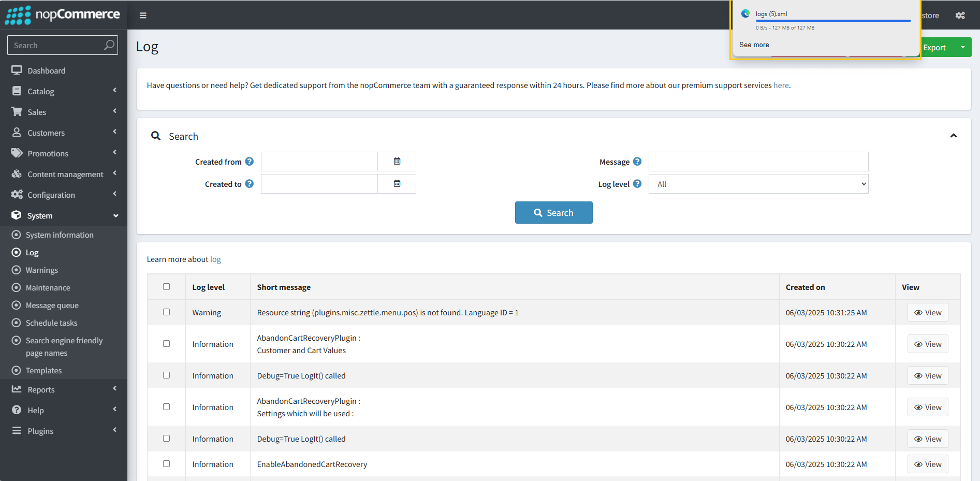Click into the Message input field
This screenshot has width=980, height=481.
click(x=758, y=162)
